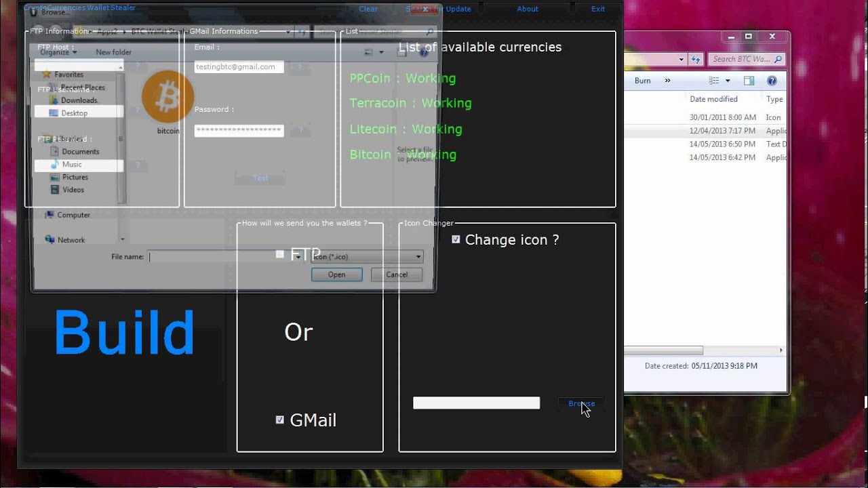Expand the Explorer address bar history dropdown
Viewport: 868px width, 488px height.
click(682, 60)
